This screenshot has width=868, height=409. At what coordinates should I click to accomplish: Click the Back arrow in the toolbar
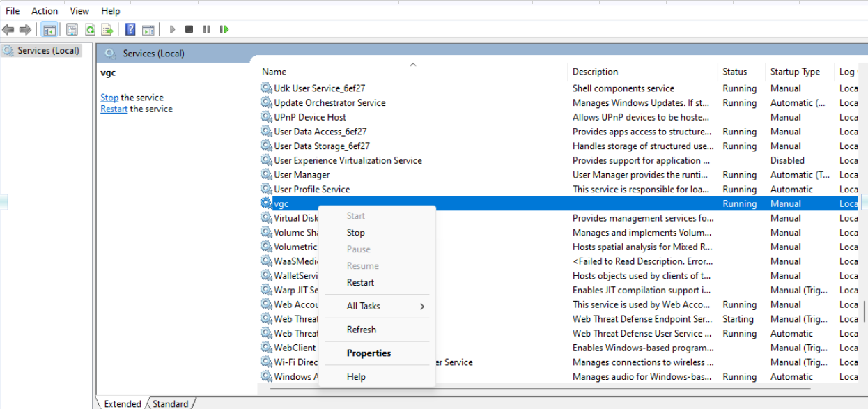[8, 29]
